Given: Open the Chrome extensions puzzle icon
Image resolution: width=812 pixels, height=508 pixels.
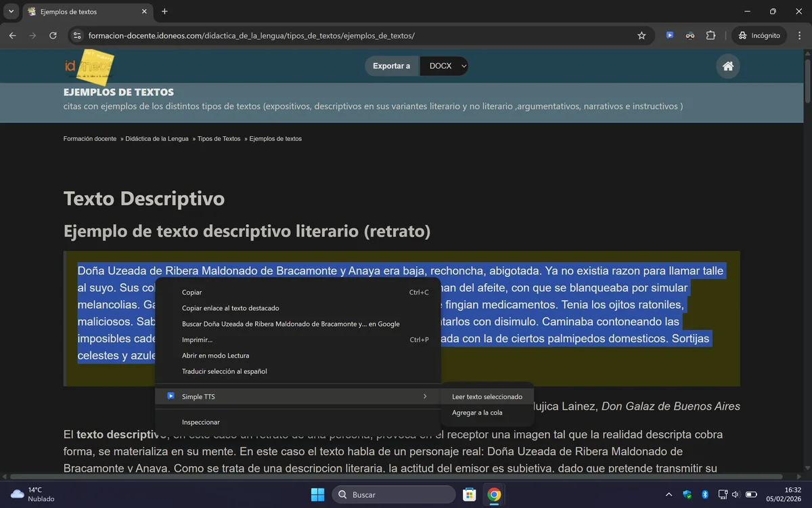Looking at the screenshot, I should [710, 35].
